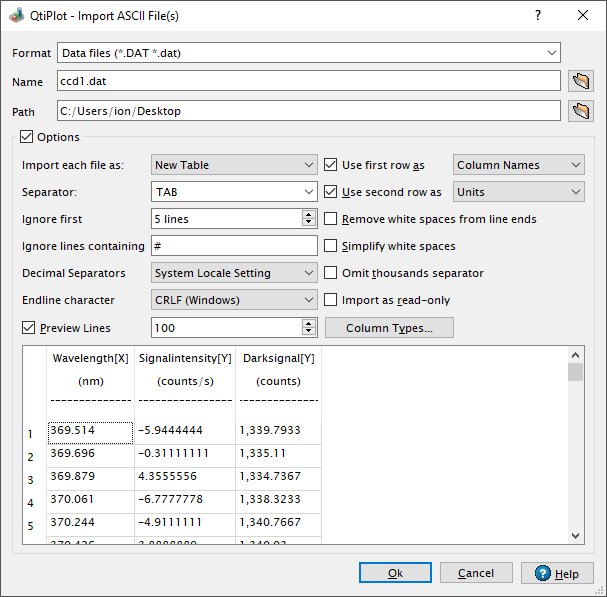Click the Cancel button
Image resolution: width=607 pixels, height=597 pixels.
click(x=475, y=573)
